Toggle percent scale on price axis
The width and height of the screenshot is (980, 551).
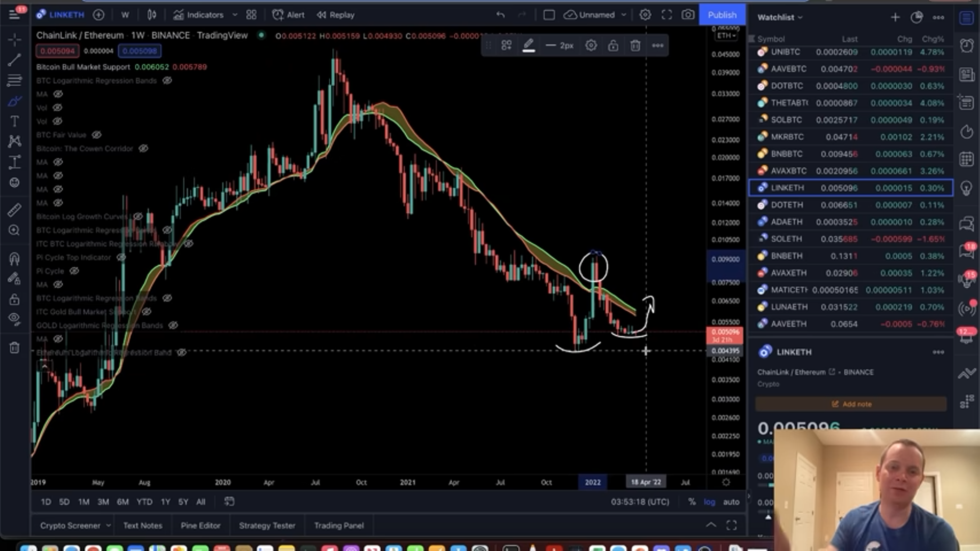692,502
